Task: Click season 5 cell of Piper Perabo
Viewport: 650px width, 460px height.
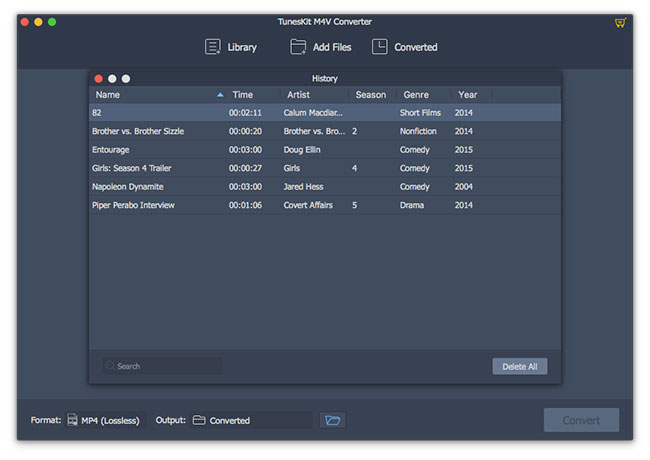Action: [354, 205]
